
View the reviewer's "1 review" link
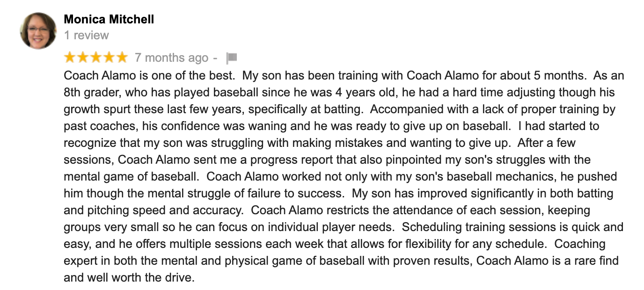(x=86, y=35)
